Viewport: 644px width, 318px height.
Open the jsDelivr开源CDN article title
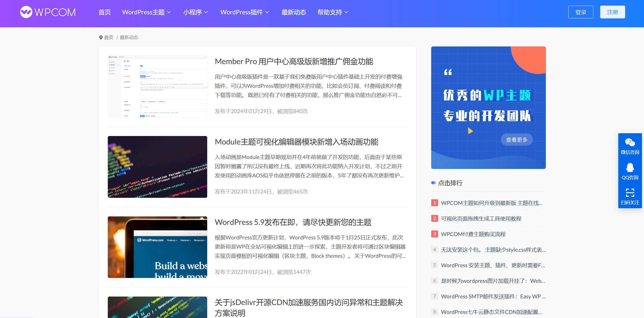point(309,308)
